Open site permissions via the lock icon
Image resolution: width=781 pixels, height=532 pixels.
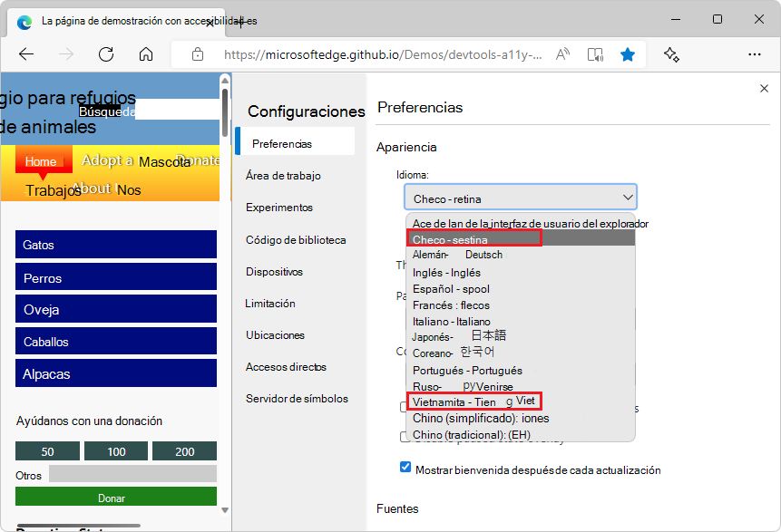click(x=198, y=54)
